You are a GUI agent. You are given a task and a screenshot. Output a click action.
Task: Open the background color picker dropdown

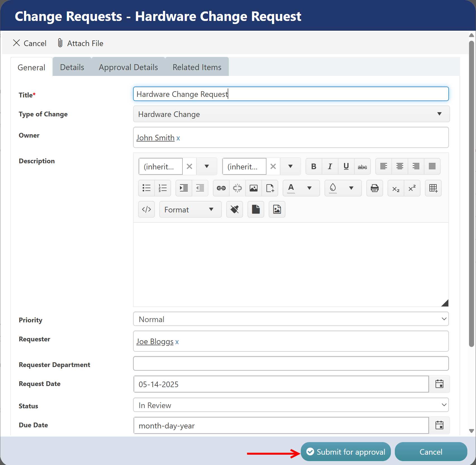(351, 188)
